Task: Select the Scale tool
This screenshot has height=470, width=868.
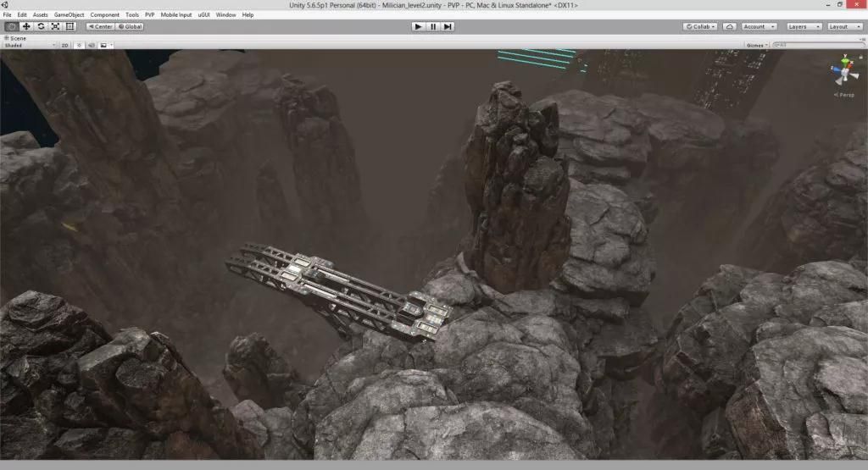Action: point(55,26)
